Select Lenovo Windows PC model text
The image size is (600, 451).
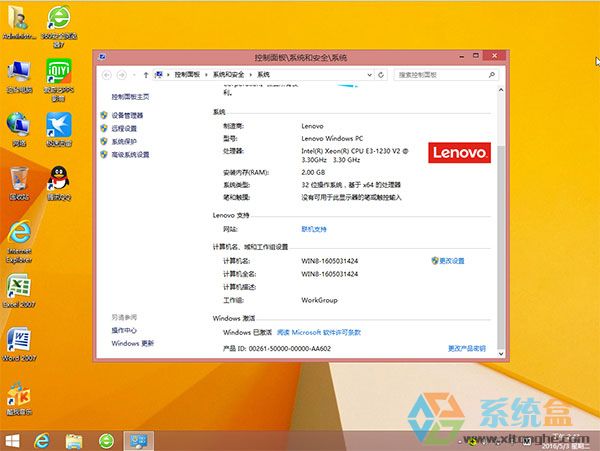(332, 138)
